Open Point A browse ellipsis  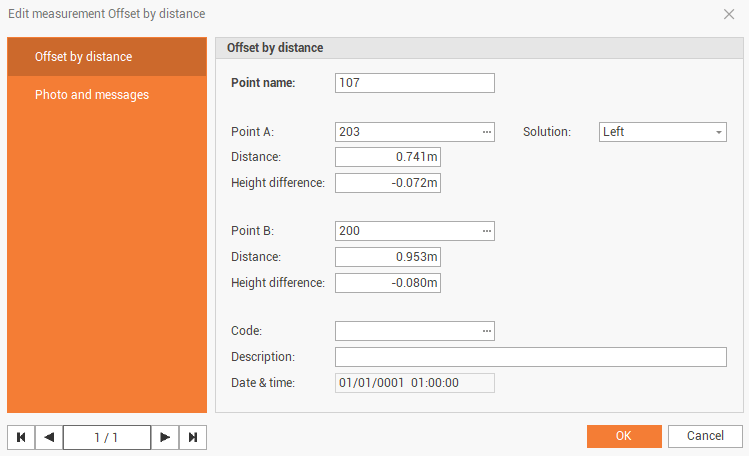coord(487,132)
